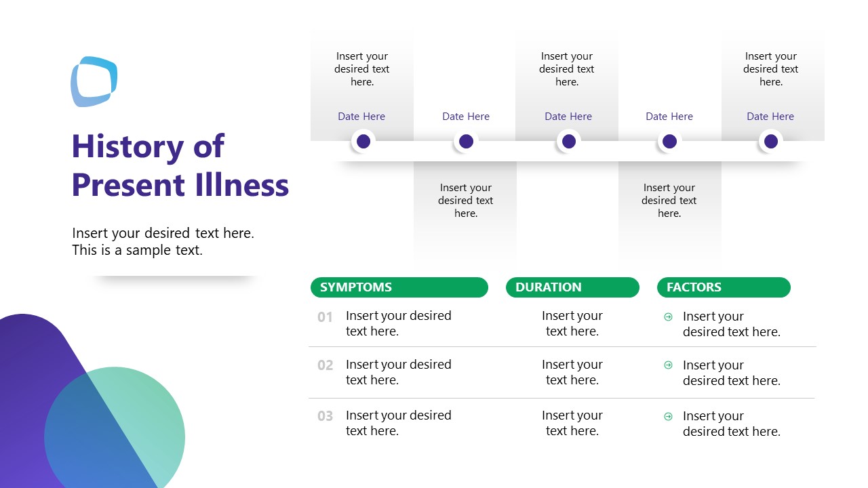Click the third green arrow bullet under Factors

pyautogui.click(x=668, y=416)
